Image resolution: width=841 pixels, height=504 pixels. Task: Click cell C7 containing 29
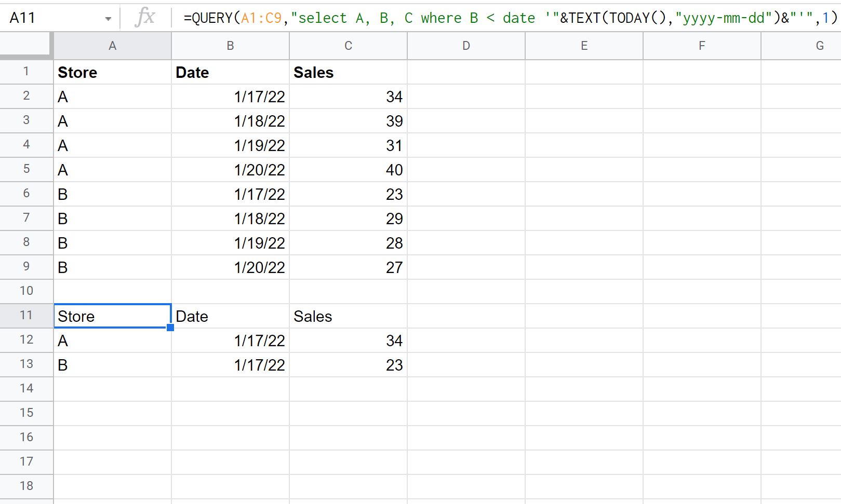tap(348, 219)
